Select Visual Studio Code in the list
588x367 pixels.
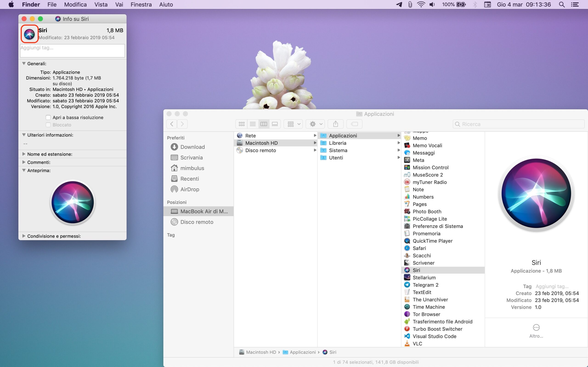pyautogui.click(x=434, y=336)
